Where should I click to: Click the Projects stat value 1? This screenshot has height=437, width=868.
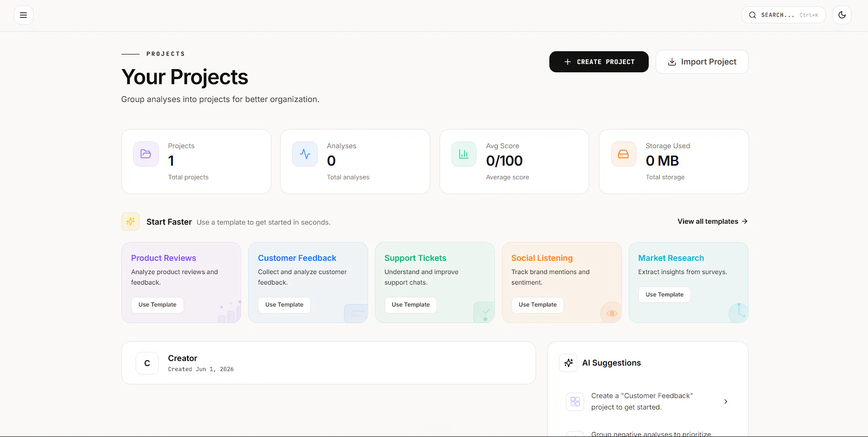point(171,161)
